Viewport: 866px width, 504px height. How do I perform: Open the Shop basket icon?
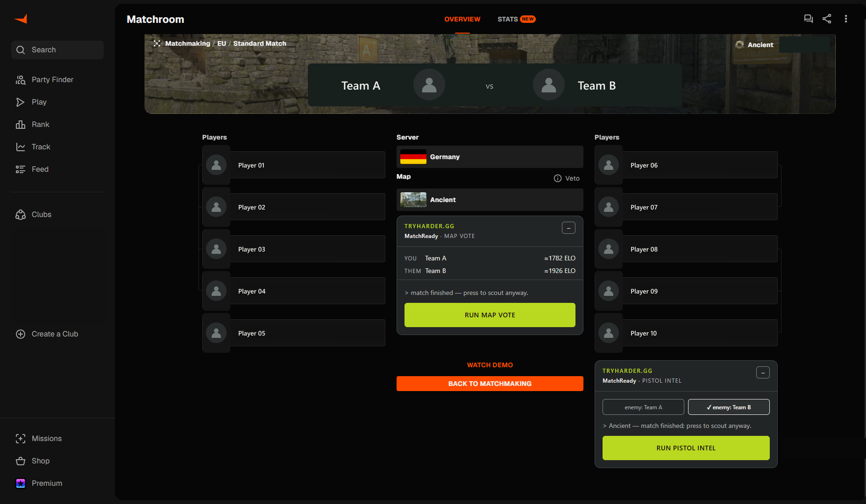(x=20, y=461)
